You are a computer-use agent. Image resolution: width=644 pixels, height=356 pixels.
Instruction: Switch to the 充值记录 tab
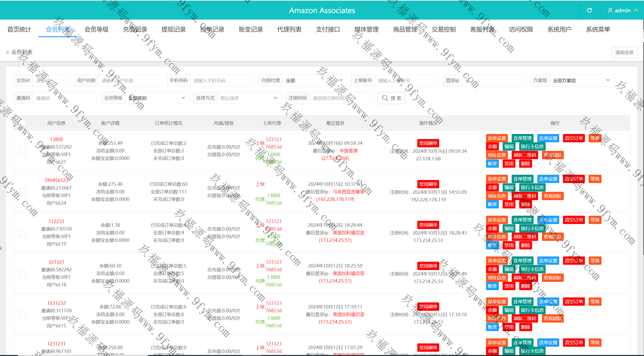135,29
